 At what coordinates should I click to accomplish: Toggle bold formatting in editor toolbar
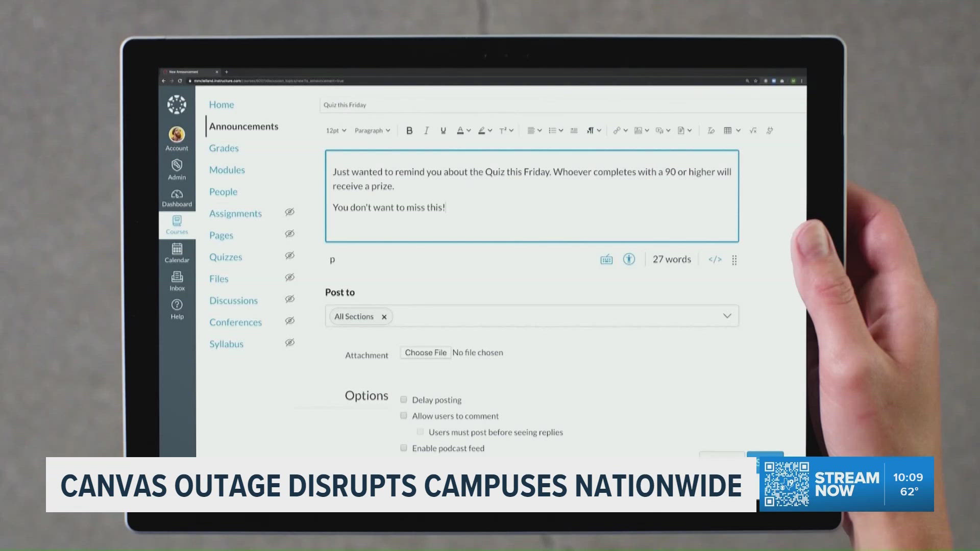click(409, 131)
